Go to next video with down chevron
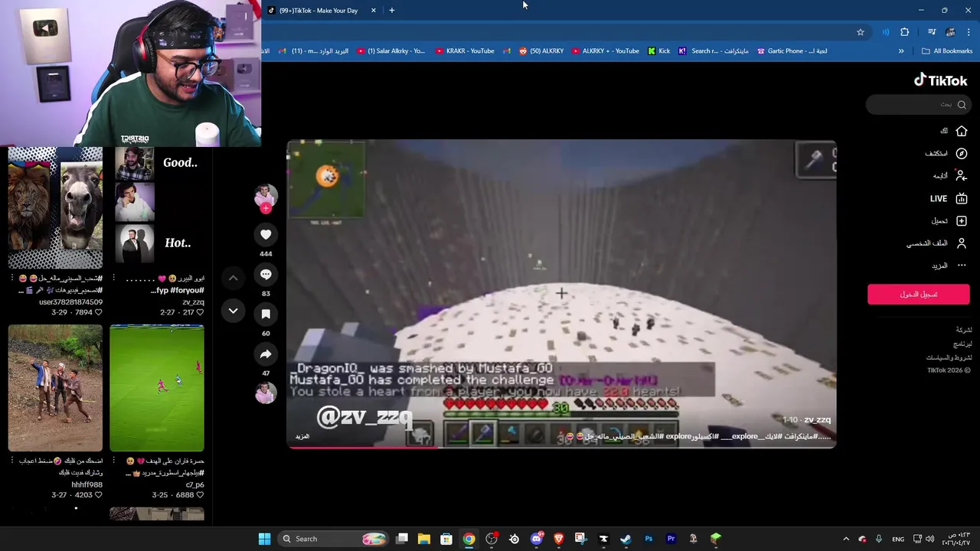Screen dimensions: 980x551 click(233, 311)
